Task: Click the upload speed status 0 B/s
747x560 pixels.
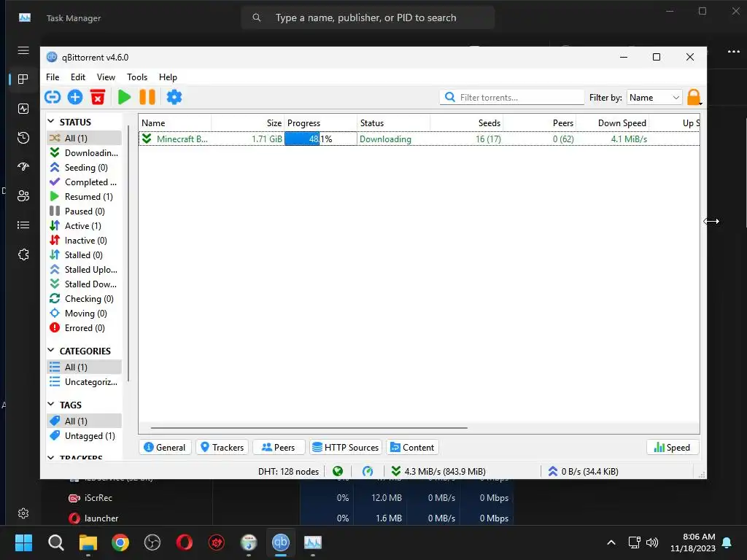Action: [583, 472]
